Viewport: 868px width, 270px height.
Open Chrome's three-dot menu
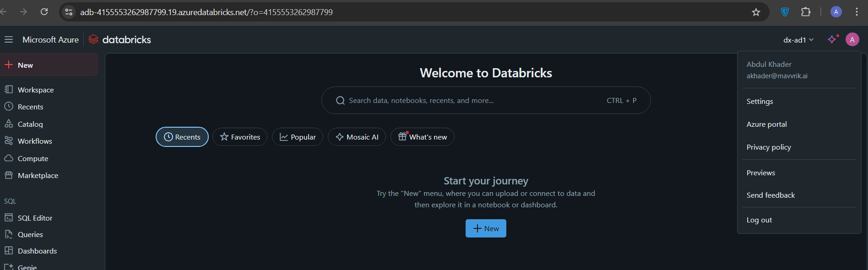[857, 12]
